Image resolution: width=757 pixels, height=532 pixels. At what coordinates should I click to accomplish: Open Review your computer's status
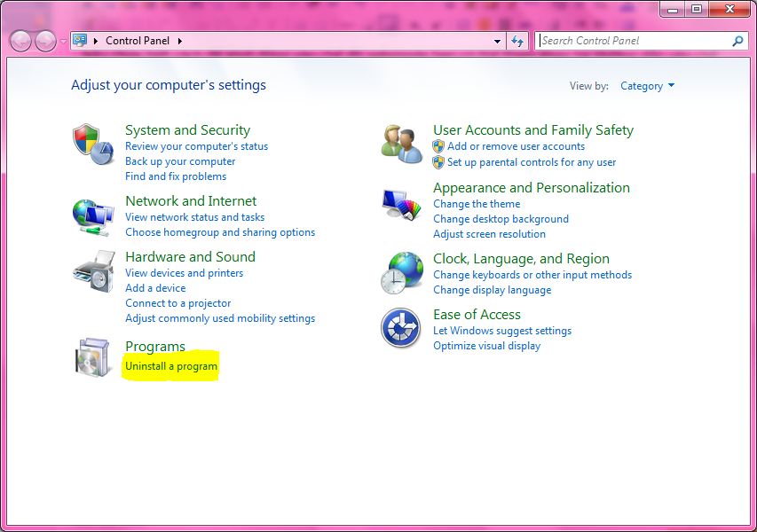tap(196, 146)
